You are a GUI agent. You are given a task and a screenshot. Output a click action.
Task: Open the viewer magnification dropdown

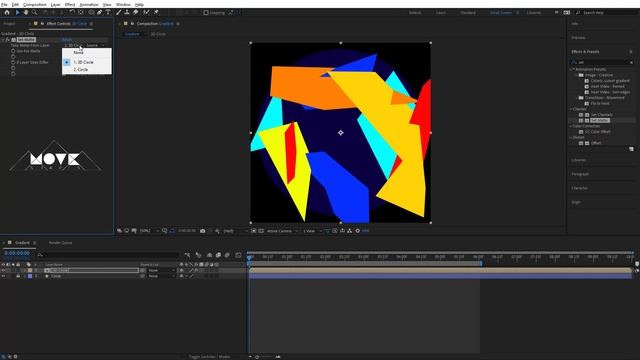click(149, 231)
